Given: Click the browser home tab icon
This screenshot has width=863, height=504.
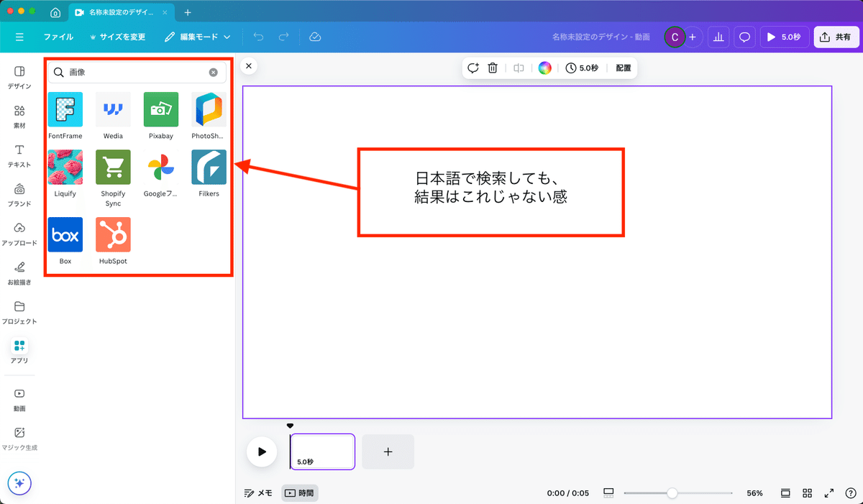Looking at the screenshot, I should 55,12.
